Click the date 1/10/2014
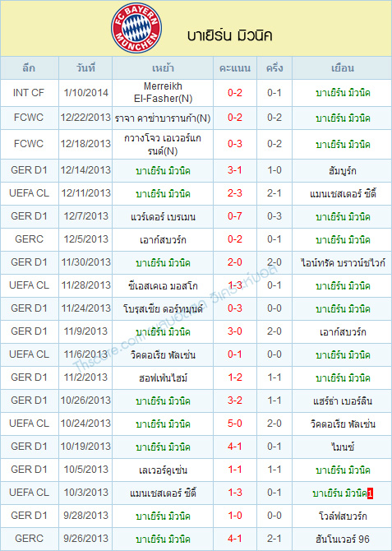 pyautogui.click(x=85, y=93)
